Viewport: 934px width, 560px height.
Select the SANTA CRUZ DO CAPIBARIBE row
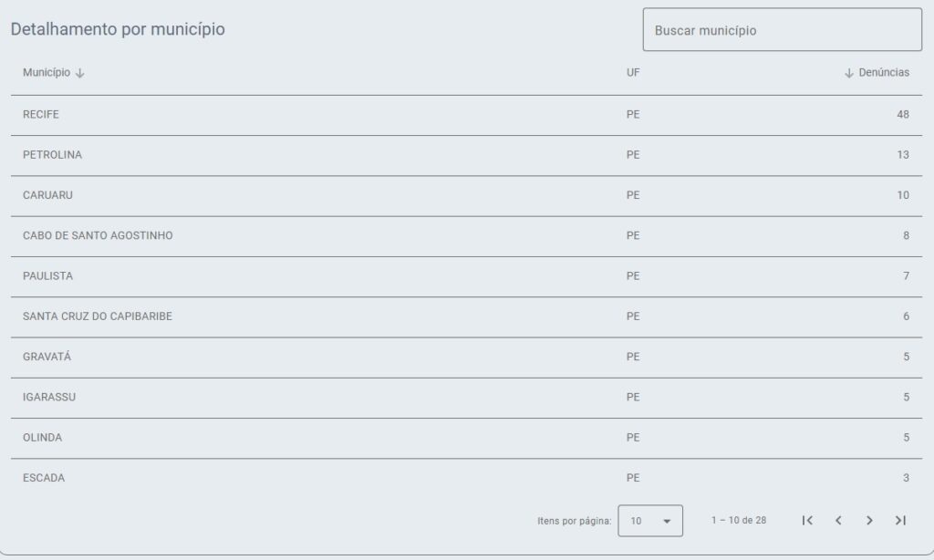tap(466, 316)
